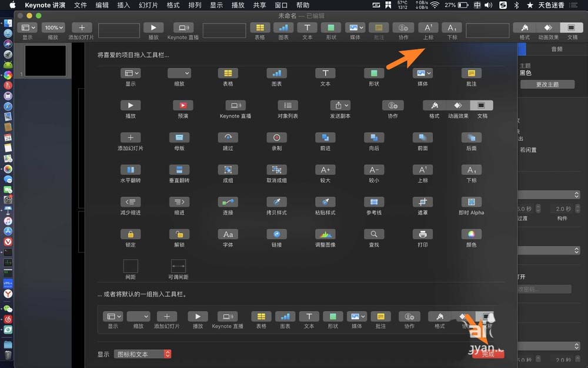588x368 pixels.
Task: Select the 颜色 colors icon
Action: (472, 234)
